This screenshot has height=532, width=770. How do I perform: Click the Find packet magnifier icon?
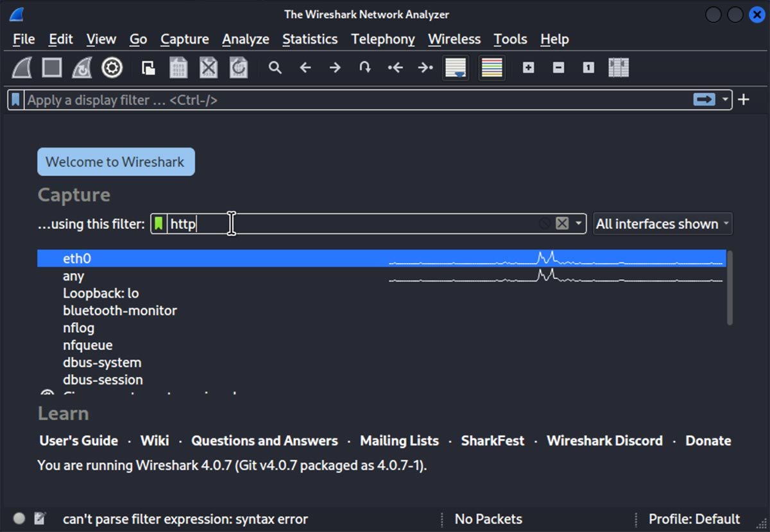coord(275,67)
